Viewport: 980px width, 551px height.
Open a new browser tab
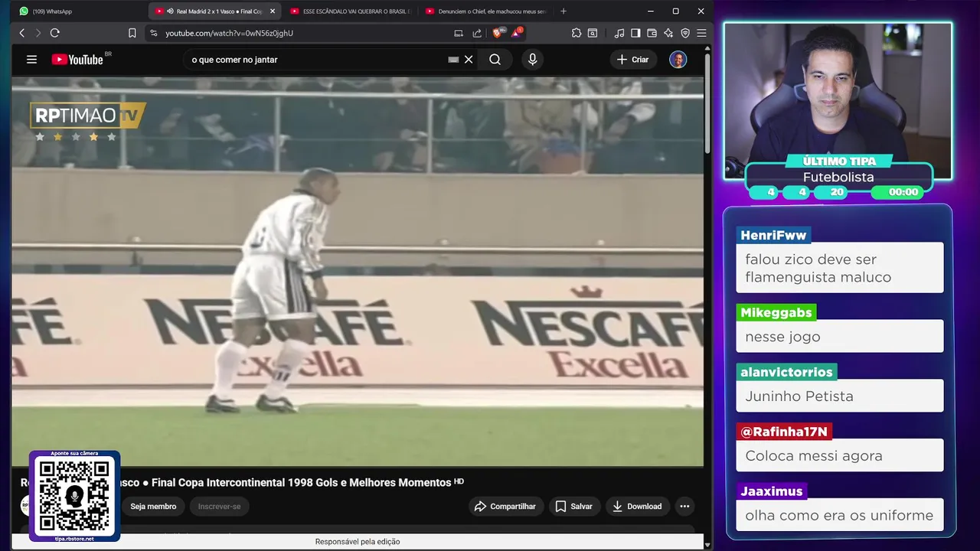coord(563,11)
